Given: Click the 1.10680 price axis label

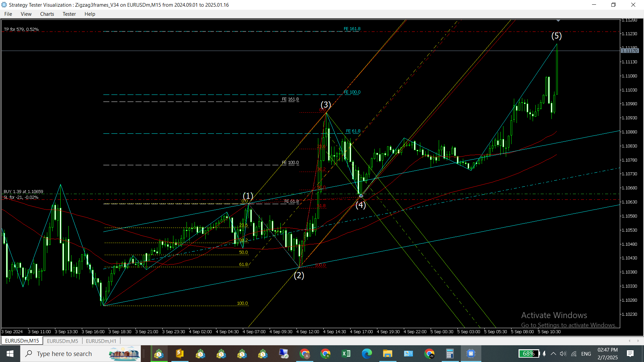Looking at the screenshot, I should (x=630, y=188).
